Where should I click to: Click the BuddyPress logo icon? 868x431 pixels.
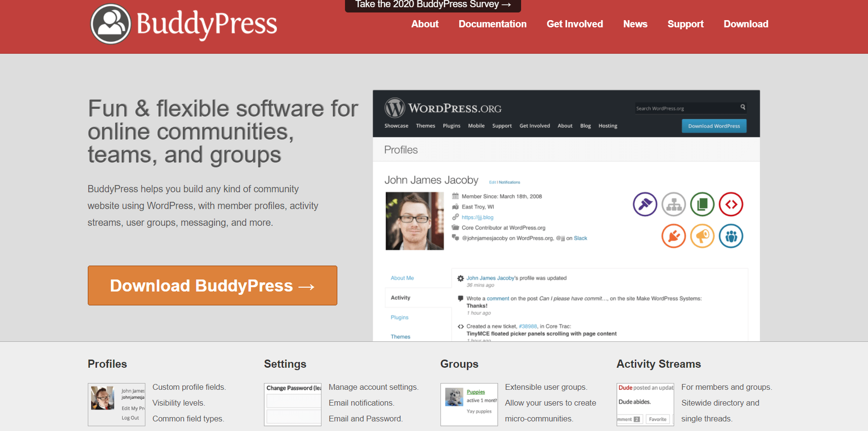pyautogui.click(x=110, y=24)
